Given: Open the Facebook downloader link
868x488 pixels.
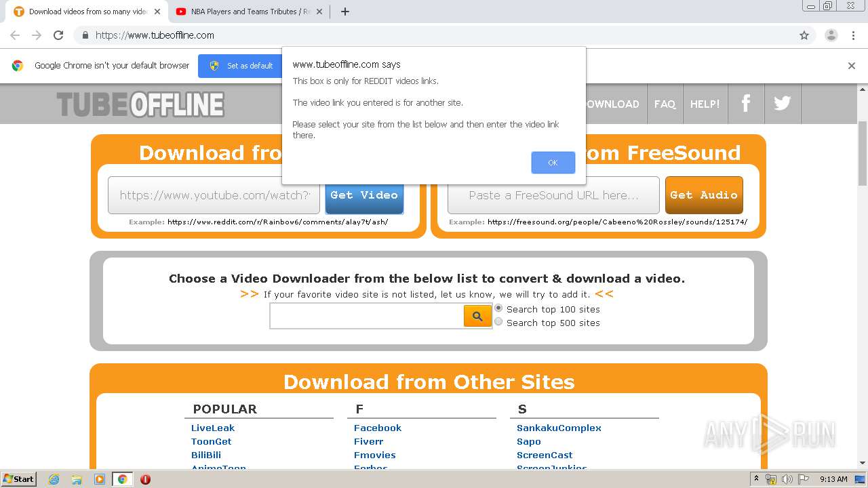Looking at the screenshot, I should 378,428.
